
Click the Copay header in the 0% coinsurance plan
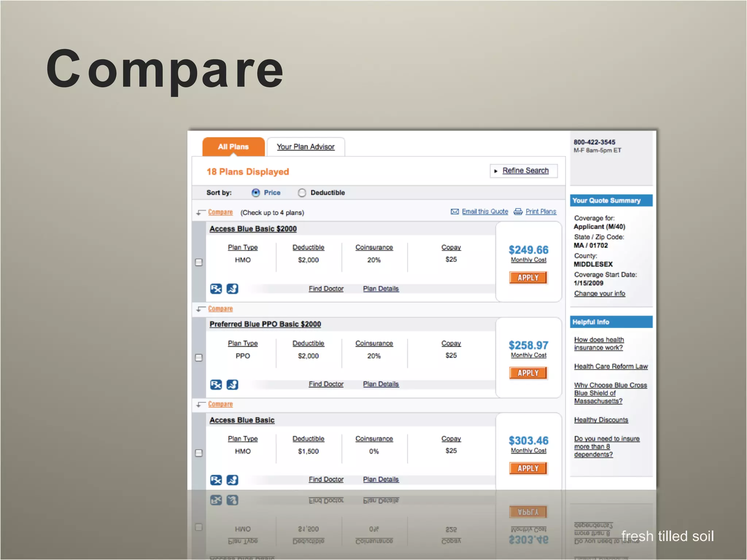click(451, 439)
